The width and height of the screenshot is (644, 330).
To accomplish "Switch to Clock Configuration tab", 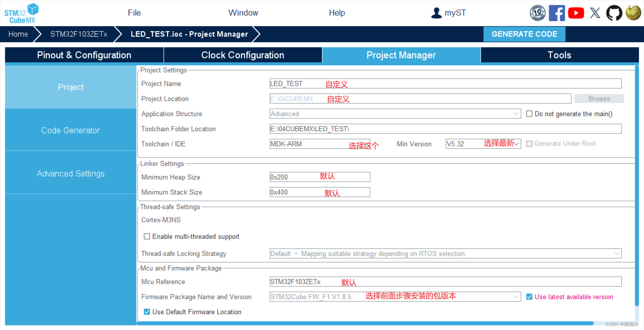I will (243, 55).
